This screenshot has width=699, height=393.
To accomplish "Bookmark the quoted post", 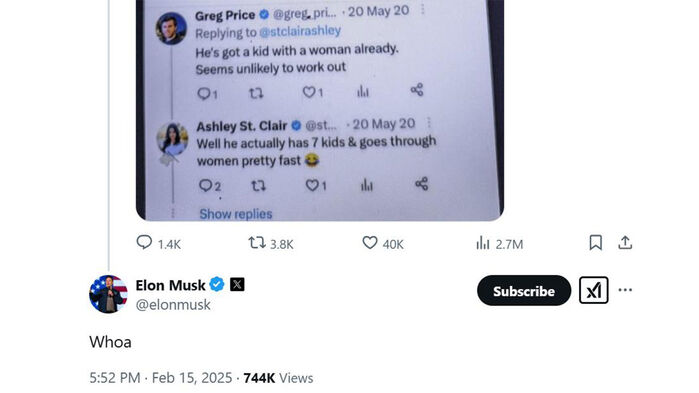I will point(596,243).
